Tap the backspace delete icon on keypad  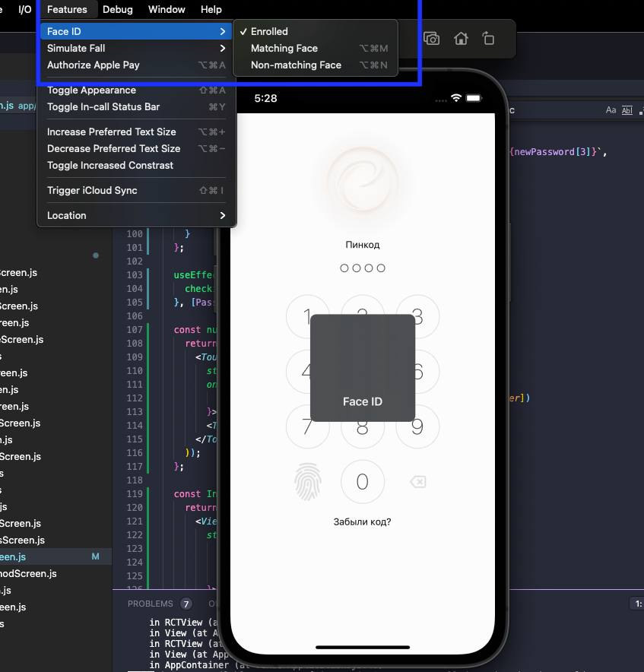tap(417, 482)
